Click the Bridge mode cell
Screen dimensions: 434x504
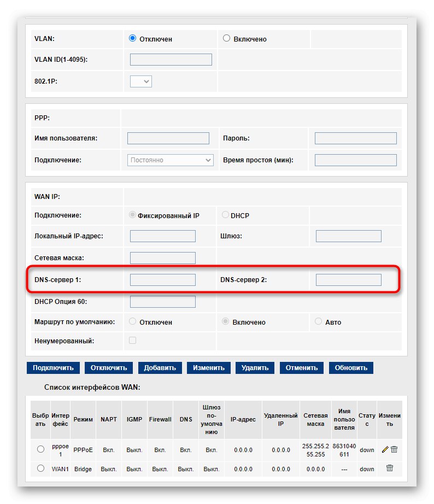point(83,469)
